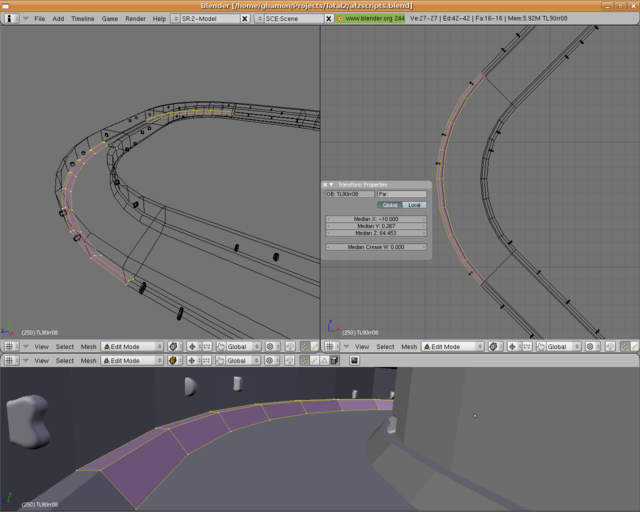Click the proportional edit icon in the top-left viewport header

pyautogui.click(x=270, y=347)
